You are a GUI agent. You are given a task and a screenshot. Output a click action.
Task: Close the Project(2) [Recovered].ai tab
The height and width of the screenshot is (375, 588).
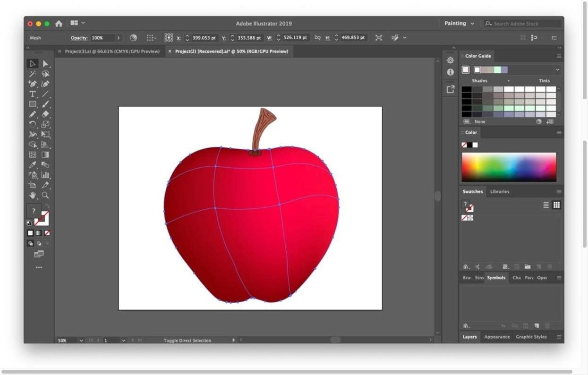170,51
